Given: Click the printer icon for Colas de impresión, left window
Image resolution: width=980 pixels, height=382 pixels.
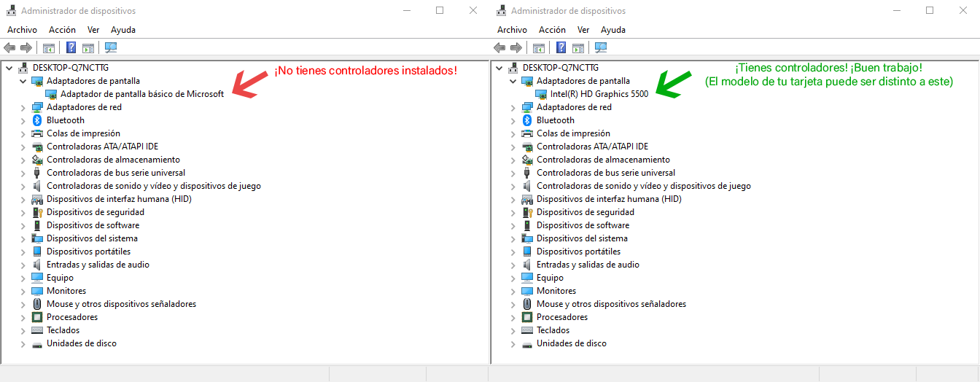Looking at the screenshot, I should pos(38,133).
